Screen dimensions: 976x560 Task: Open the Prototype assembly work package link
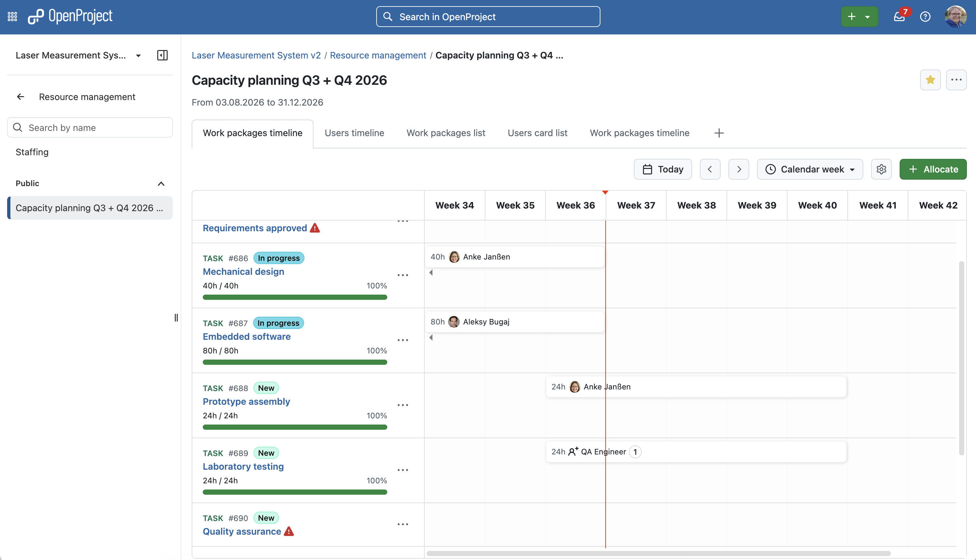tap(246, 401)
